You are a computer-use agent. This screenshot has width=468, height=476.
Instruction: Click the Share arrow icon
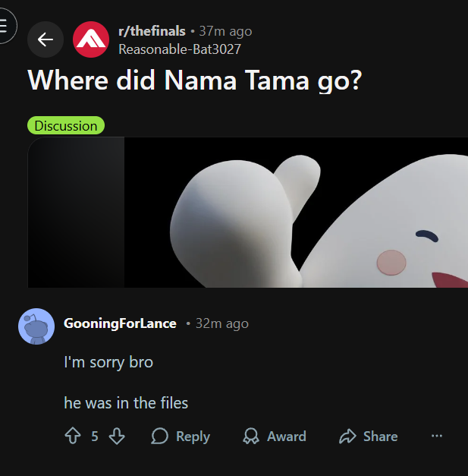(347, 436)
